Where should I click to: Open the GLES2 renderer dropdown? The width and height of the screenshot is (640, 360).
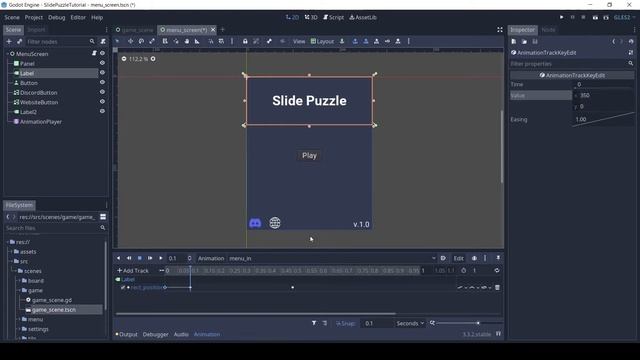pyautogui.click(x=624, y=17)
